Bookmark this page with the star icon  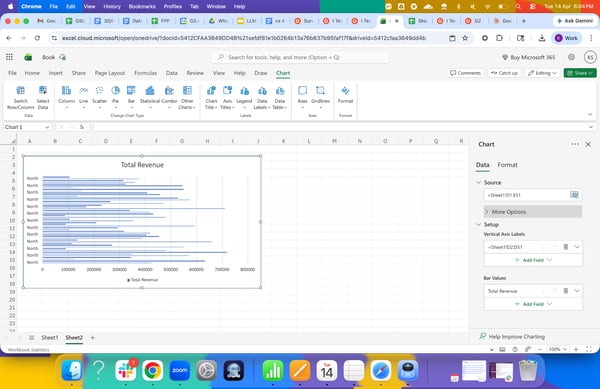pyautogui.click(x=465, y=38)
